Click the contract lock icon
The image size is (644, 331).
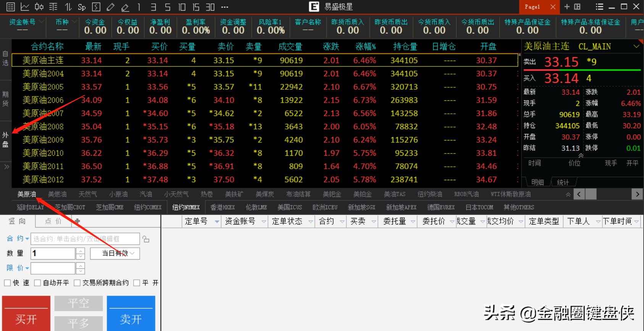[146, 239]
